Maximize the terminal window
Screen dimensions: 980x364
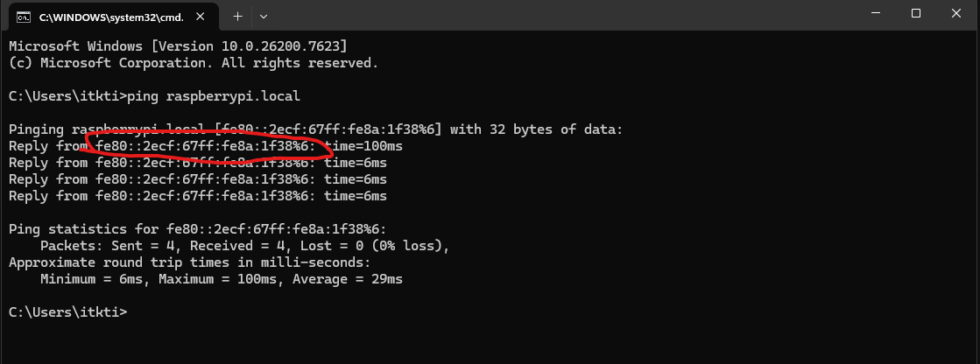click(x=916, y=13)
